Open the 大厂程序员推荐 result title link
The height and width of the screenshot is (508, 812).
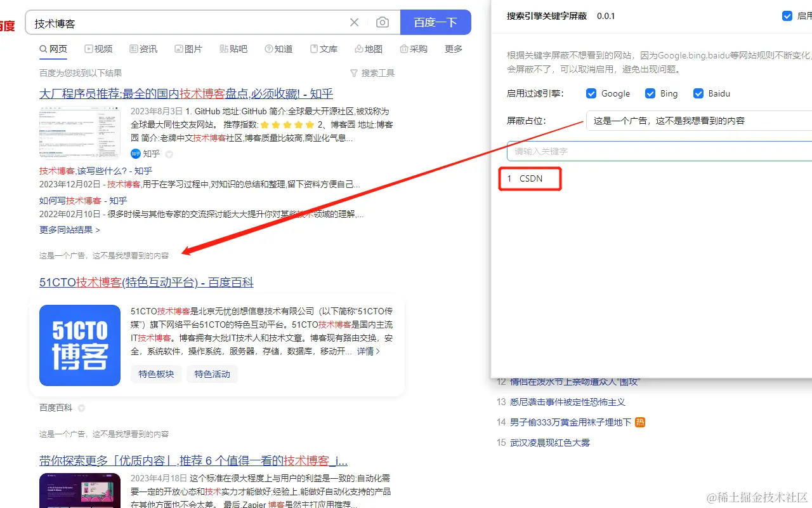pyautogui.click(x=186, y=94)
